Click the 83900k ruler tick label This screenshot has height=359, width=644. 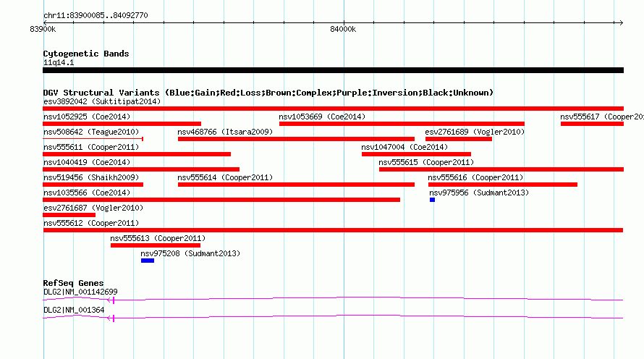pos(43,29)
